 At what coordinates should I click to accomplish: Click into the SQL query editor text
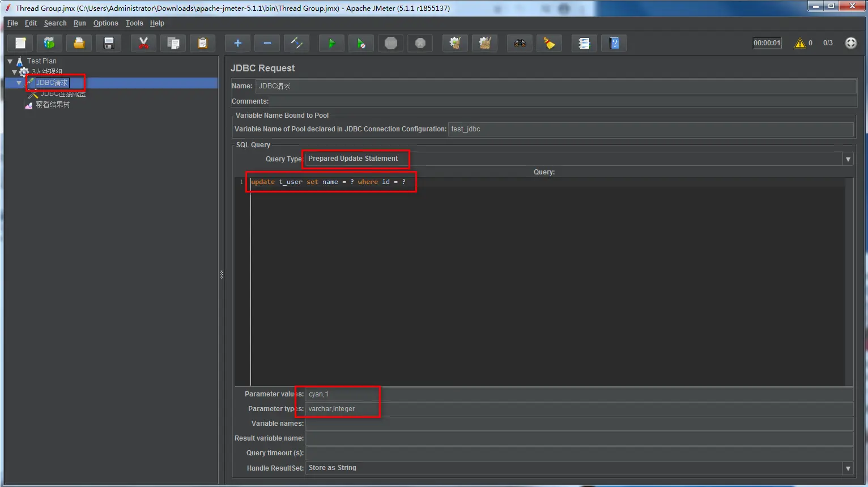[328, 182]
